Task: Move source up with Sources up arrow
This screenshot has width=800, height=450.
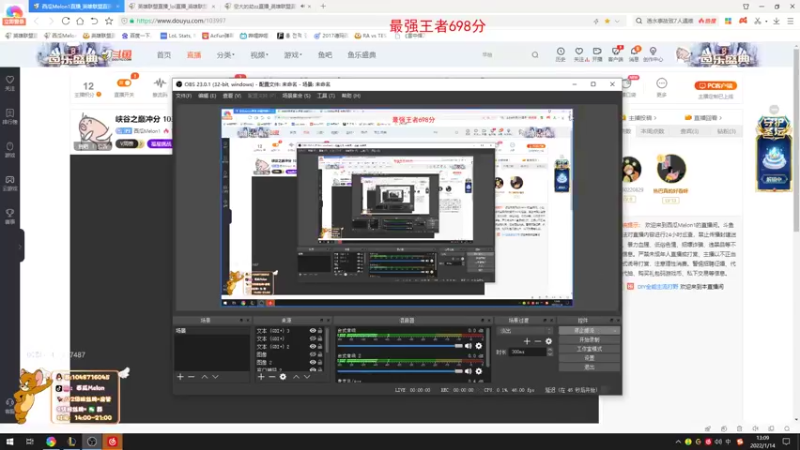Action: [x=296, y=377]
